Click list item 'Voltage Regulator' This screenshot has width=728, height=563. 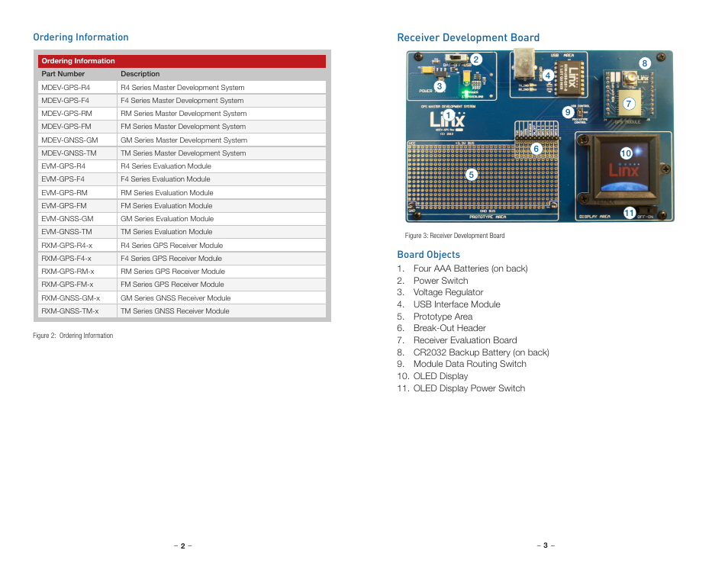coord(448,292)
